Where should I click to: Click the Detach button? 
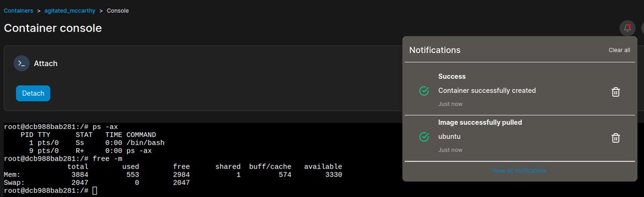[33, 93]
